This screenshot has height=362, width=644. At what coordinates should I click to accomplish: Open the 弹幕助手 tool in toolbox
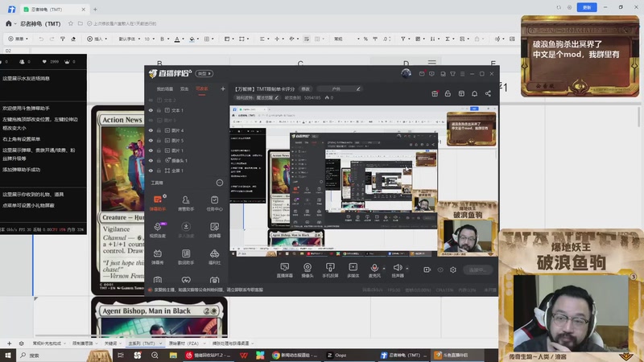[x=158, y=203]
